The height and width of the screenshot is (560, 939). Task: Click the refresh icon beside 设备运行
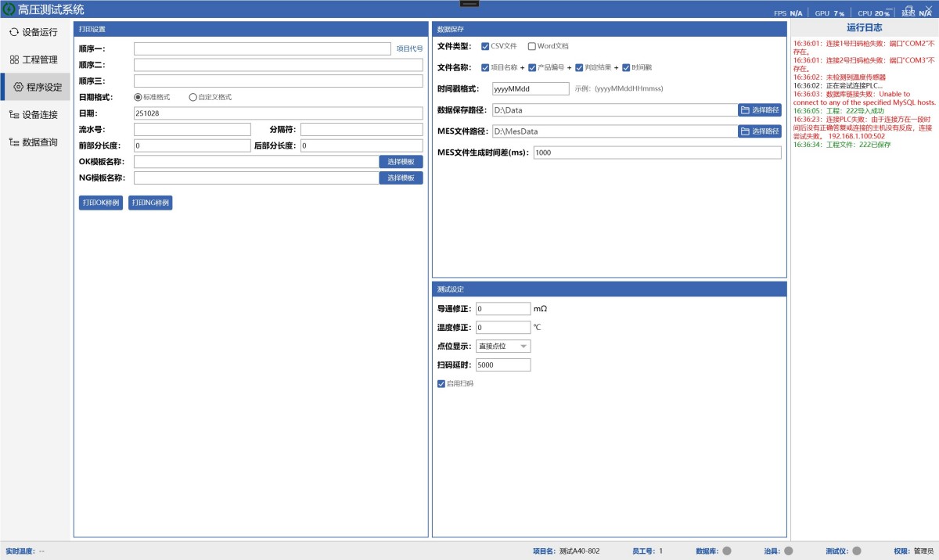[x=14, y=32]
